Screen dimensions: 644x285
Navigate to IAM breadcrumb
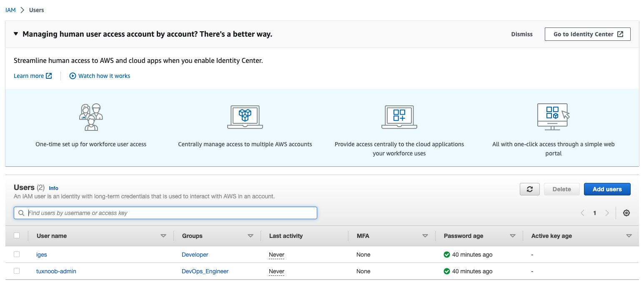[10, 10]
